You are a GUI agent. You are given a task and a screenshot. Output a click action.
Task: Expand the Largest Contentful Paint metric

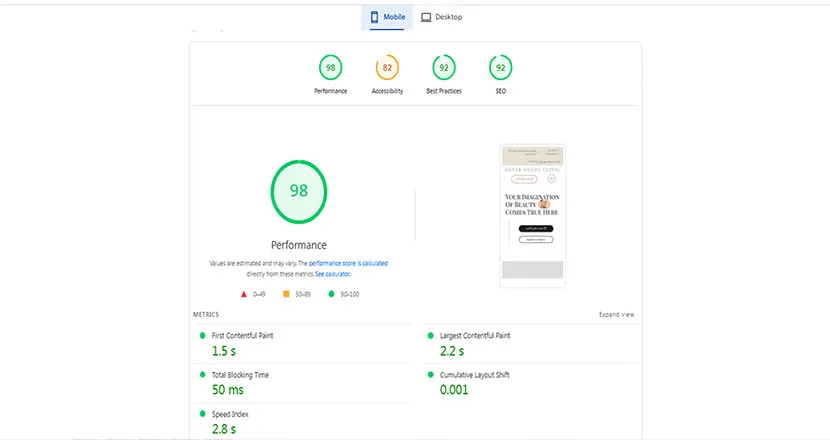pos(475,336)
